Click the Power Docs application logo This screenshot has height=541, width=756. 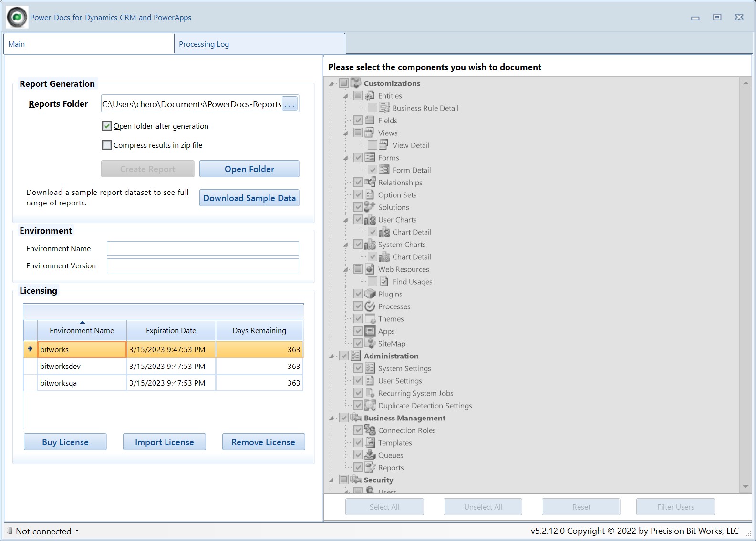pos(17,17)
